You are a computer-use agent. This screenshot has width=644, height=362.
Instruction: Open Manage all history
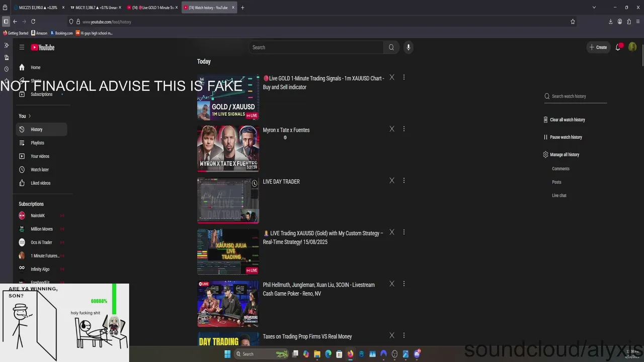(561, 155)
